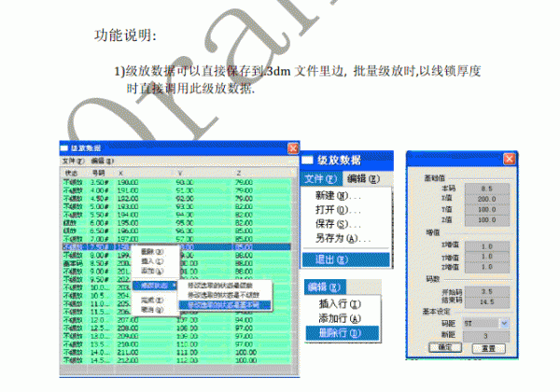
Task: Click the 重置 button in the dialog
Action: pyautogui.click(x=488, y=348)
